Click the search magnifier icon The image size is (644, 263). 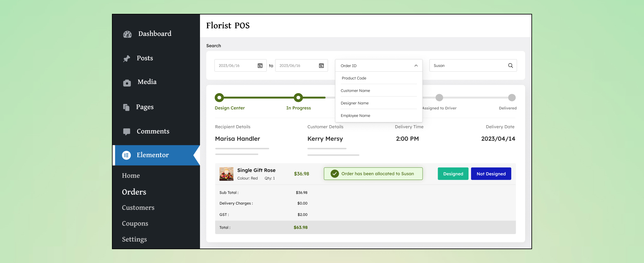click(510, 65)
